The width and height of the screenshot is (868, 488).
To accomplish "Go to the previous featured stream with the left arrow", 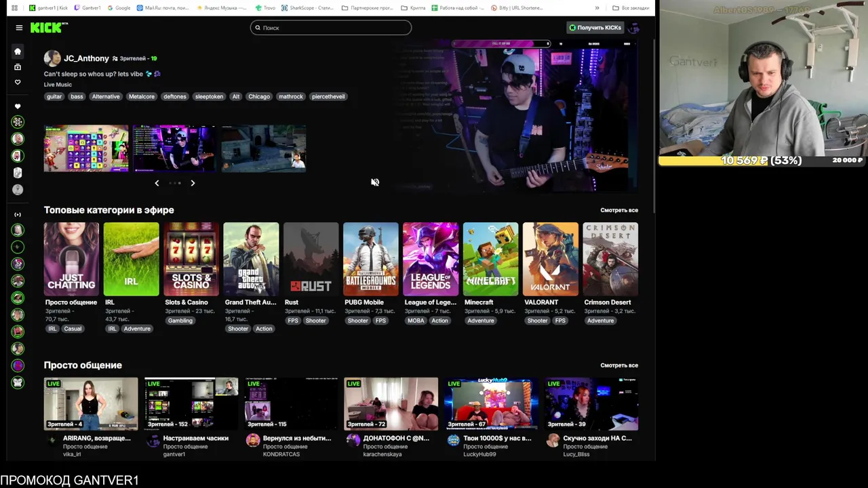I will 157,183.
